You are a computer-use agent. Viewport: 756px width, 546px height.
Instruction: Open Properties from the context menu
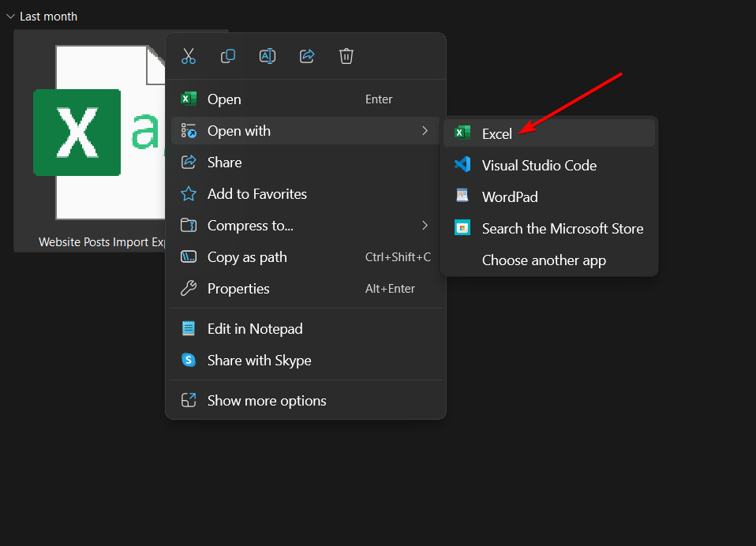pos(305,289)
